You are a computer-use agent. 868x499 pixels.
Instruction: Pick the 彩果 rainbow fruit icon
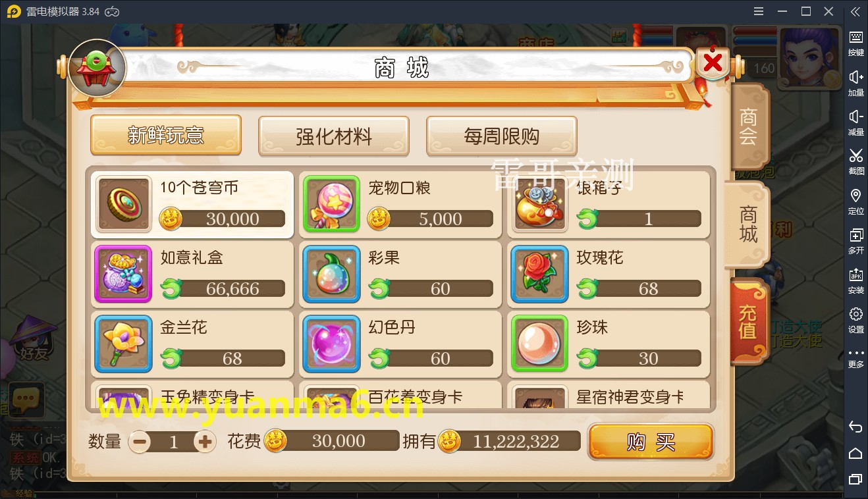pos(332,274)
